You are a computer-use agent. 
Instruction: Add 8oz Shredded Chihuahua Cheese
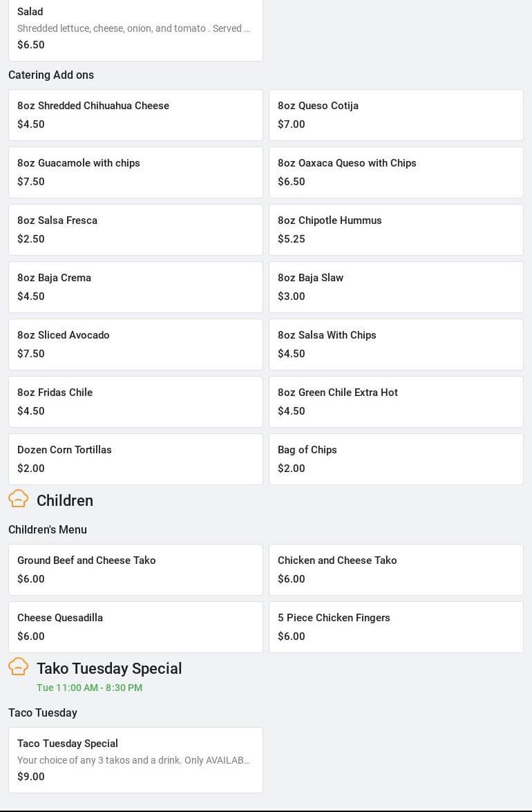(x=135, y=115)
